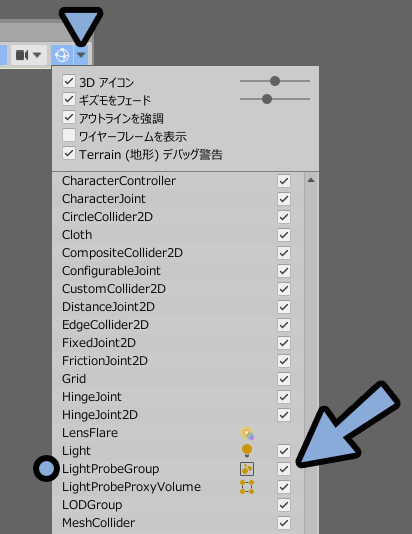Toggle the Gizmos globe icon button
The image size is (412, 534).
click(x=62, y=54)
